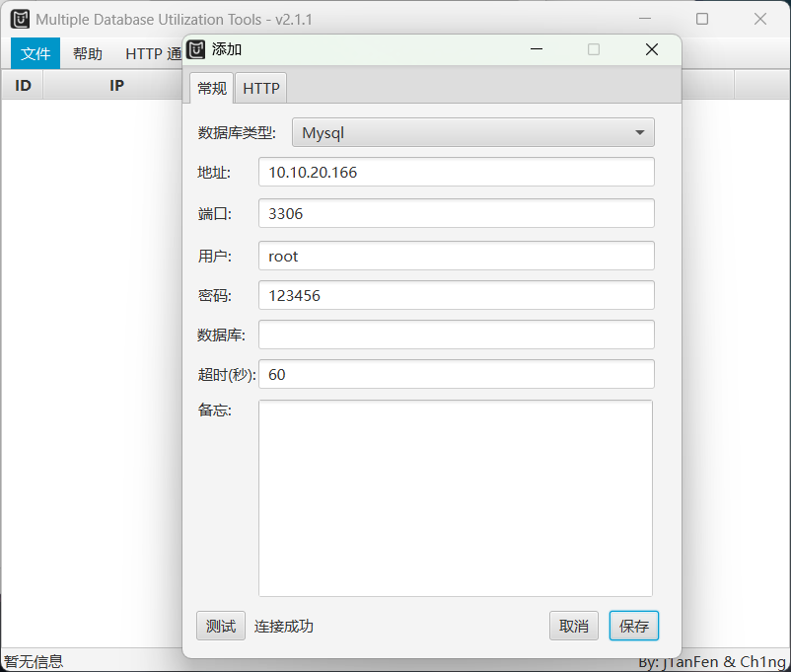
Task: Select the 常规 tab
Action: pos(212,88)
